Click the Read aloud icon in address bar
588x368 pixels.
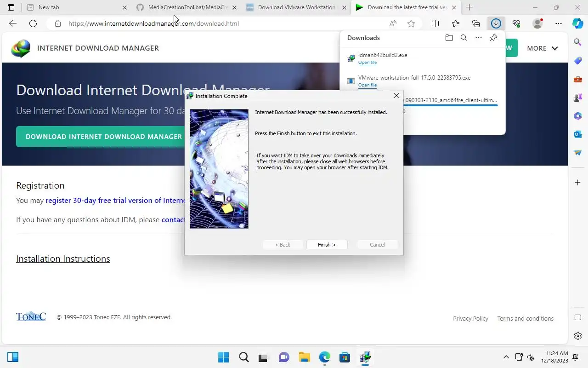coord(393,23)
